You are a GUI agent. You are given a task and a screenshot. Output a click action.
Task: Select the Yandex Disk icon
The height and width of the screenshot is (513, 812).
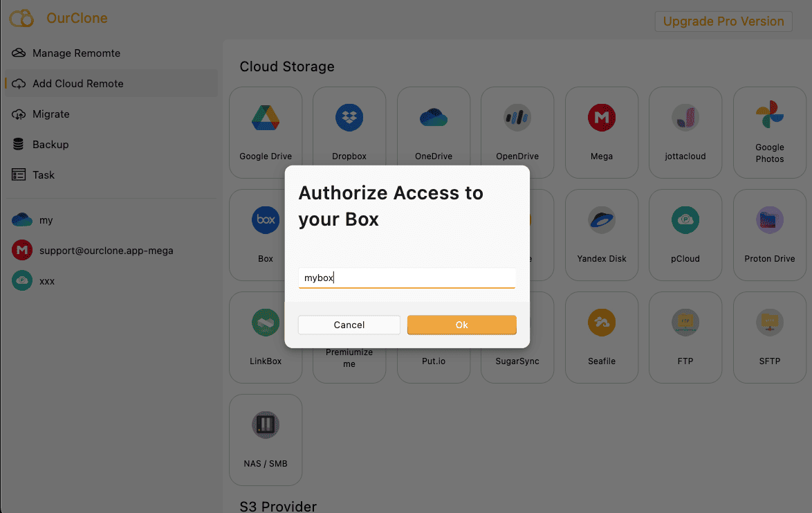(601, 219)
